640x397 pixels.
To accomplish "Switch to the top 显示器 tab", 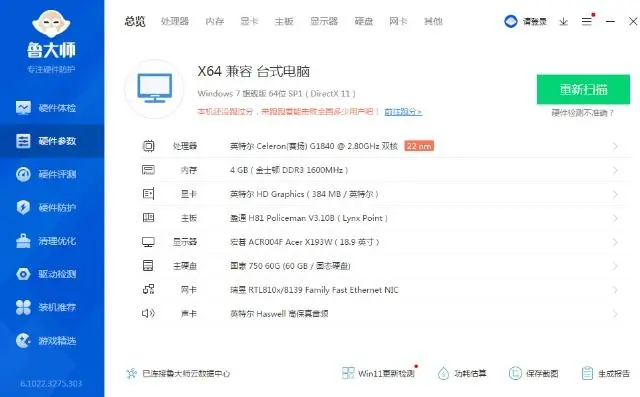I will pos(324,21).
